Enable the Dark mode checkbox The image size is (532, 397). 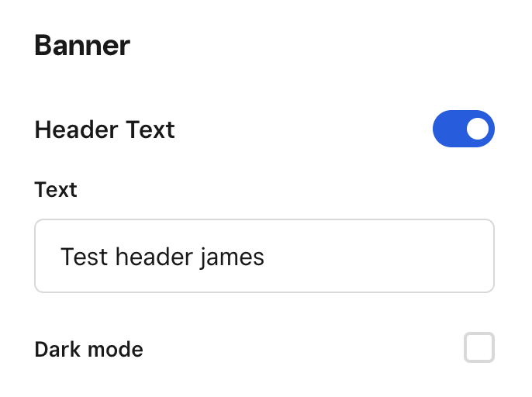tap(479, 347)
